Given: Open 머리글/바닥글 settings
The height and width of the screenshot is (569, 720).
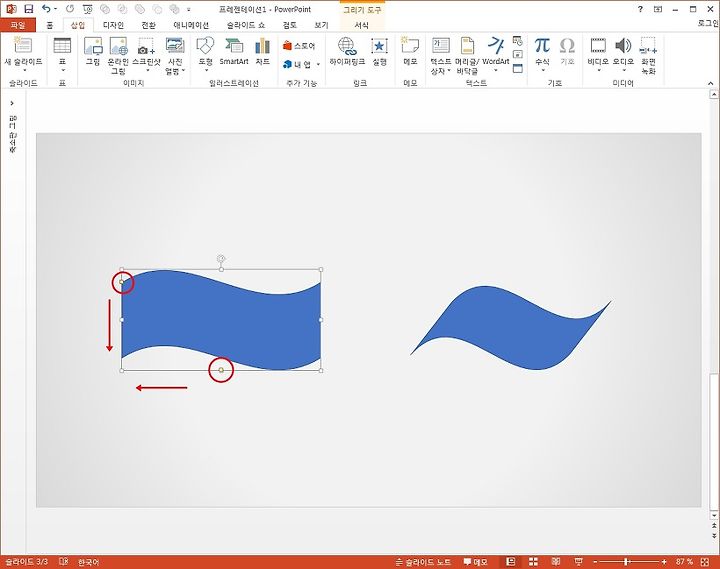Looking at the screenshot, I should [467, 55].
